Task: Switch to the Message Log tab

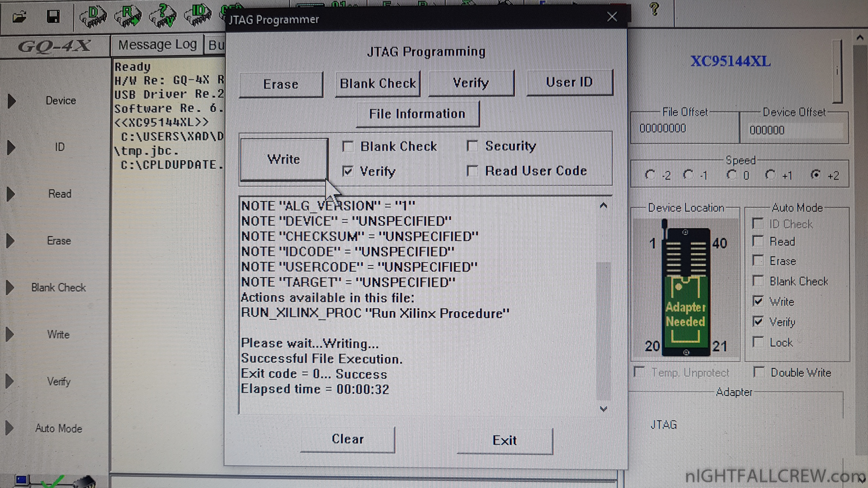Action: pos(157,44)
